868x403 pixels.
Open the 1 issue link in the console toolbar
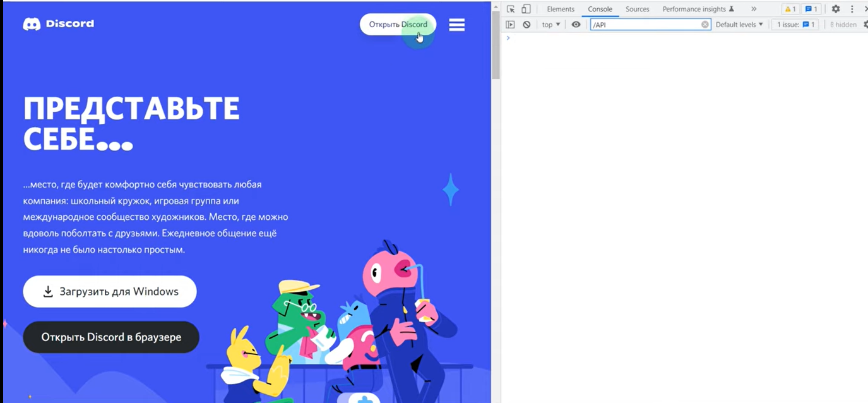click(x=795, y=25)
